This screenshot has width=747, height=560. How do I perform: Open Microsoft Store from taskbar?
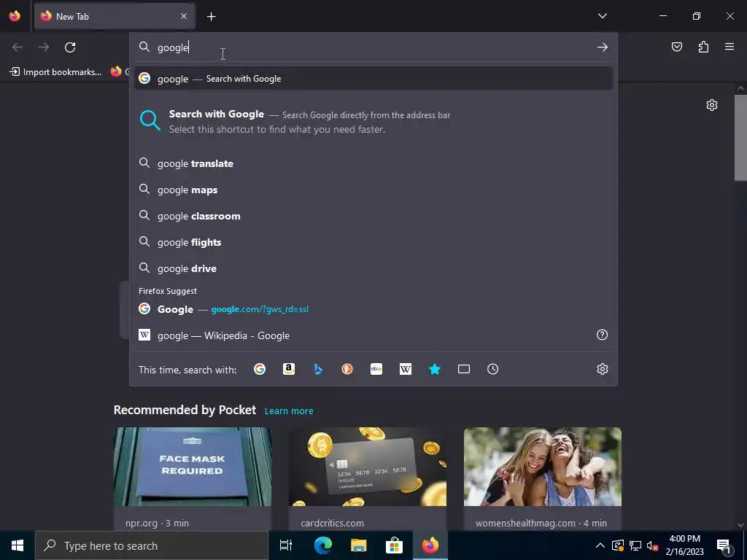pyautogui.click(x=394, y=545)
